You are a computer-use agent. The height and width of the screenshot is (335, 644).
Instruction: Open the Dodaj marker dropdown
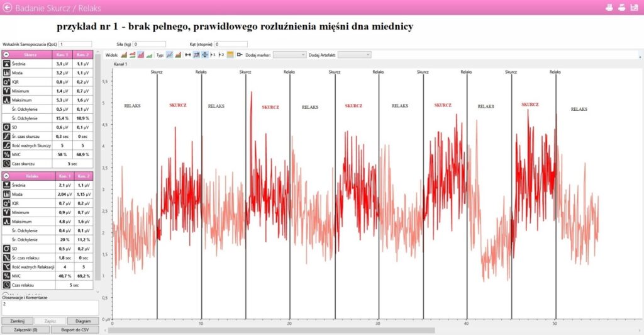click(289, 55)
